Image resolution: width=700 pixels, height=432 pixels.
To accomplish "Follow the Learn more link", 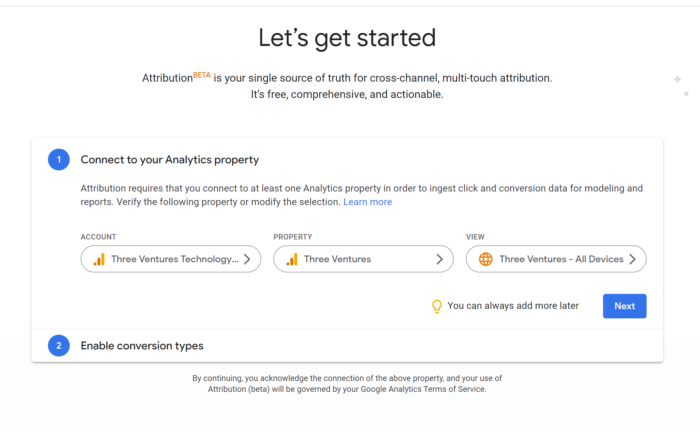I will click(x=367, y=202).
